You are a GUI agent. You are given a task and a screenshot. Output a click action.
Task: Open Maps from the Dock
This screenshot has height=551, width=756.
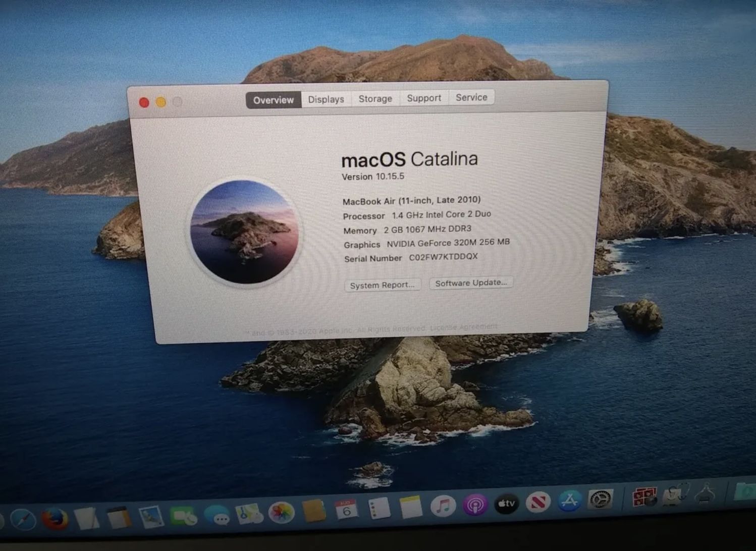tap(249, 514)
